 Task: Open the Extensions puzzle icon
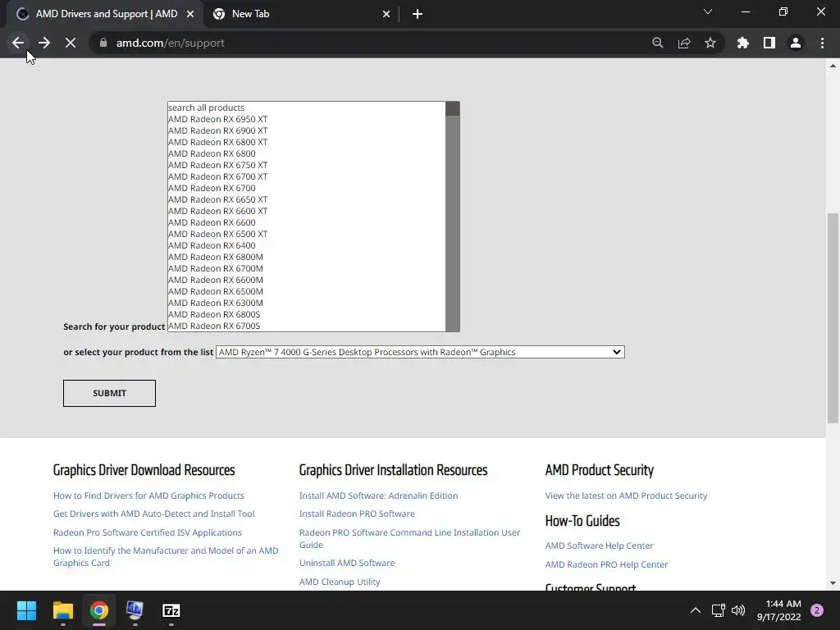click(x=742, y=43)
